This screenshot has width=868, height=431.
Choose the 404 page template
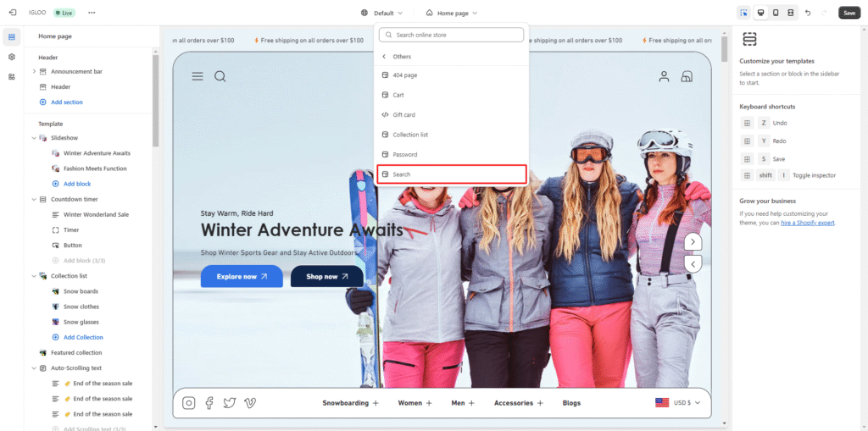[x=404, y=75]
